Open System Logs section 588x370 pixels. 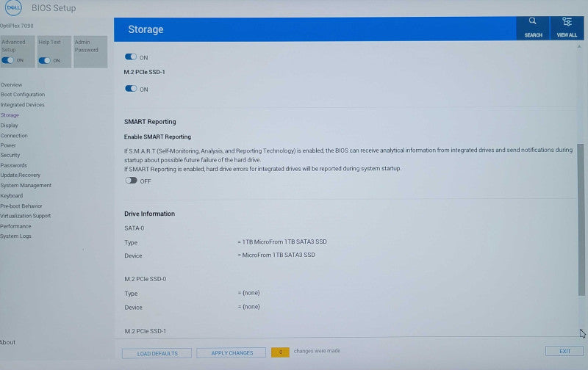tap(15, 236)
